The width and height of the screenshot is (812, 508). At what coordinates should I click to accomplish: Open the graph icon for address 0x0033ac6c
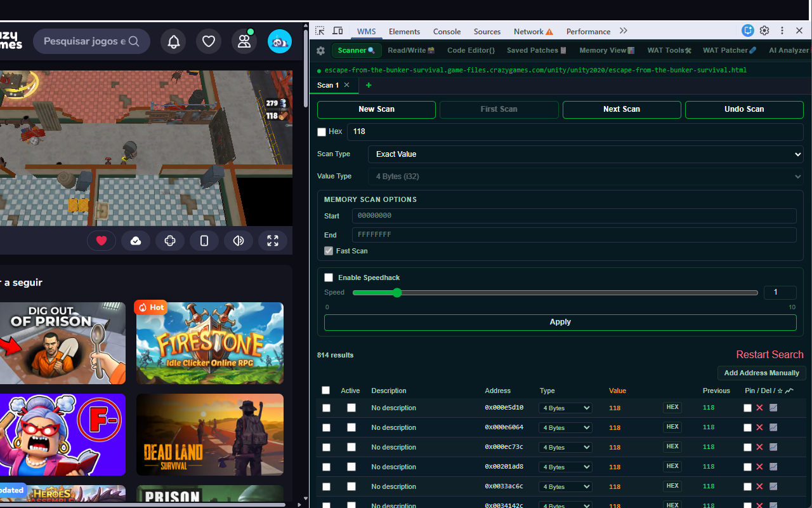tap(773, 486)
